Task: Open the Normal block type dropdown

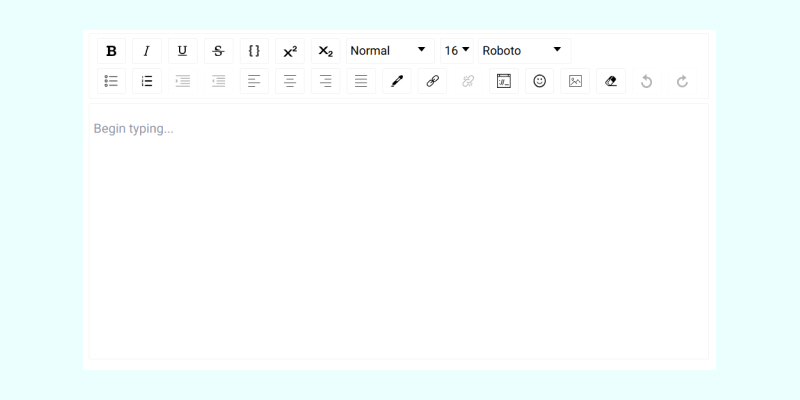Action: coord(389,51)
